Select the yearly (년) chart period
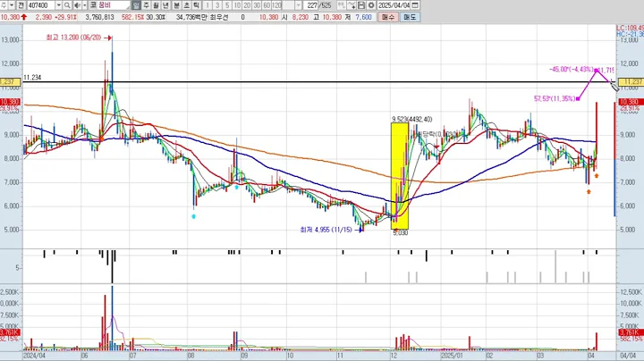 pyautogui.click(x=166, y=5)
